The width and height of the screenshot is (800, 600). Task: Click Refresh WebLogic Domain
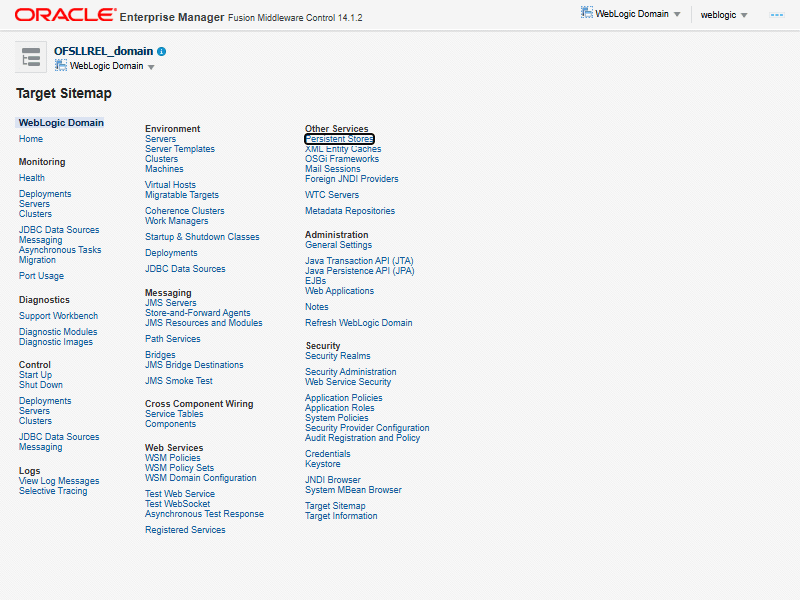click(x=358, y=323)
